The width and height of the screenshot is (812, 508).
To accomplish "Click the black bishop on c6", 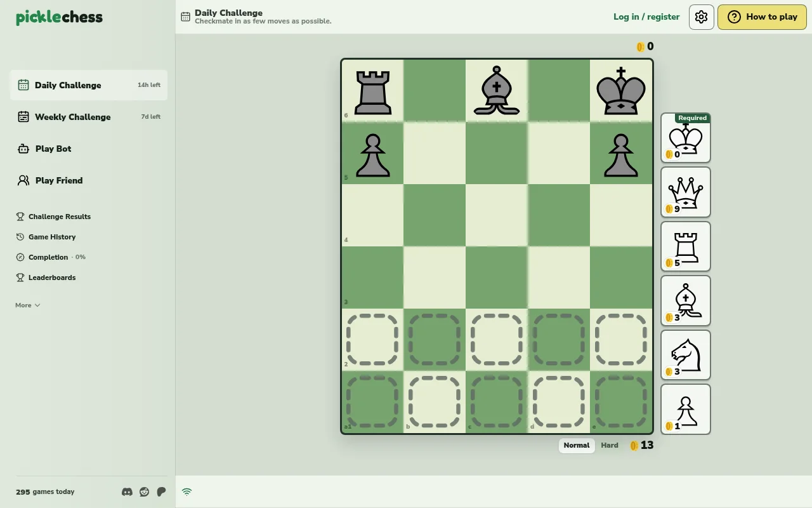I will coord(497,91).
